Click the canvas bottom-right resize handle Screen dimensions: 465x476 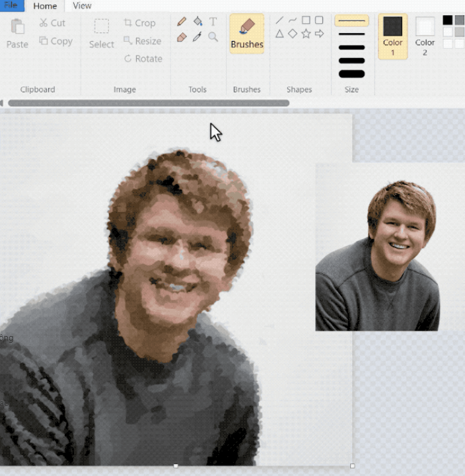(352, 465)
